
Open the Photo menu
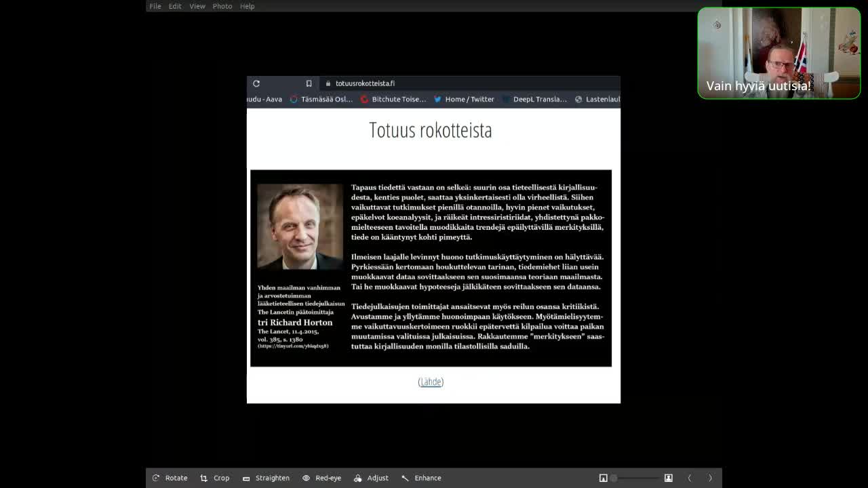(x=222, y=6)
